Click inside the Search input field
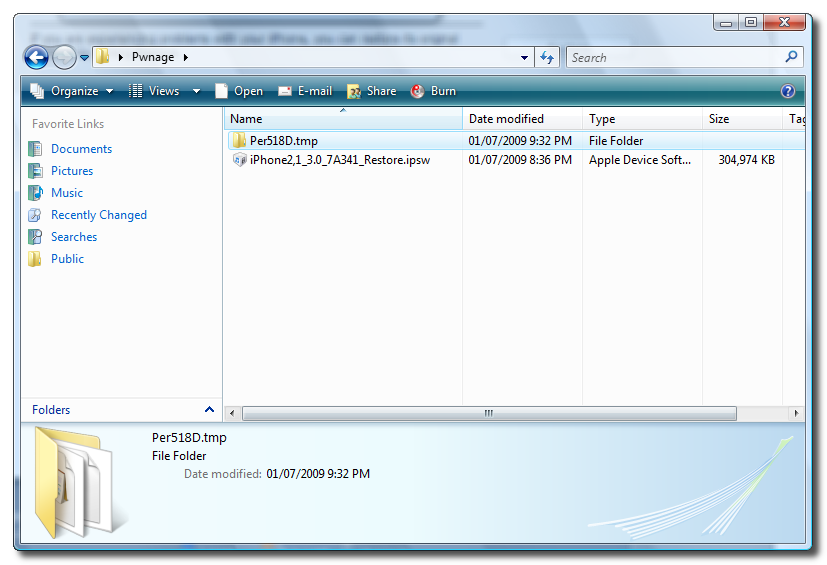This screenshot has width=827, height=565. (x=675, y=58)
